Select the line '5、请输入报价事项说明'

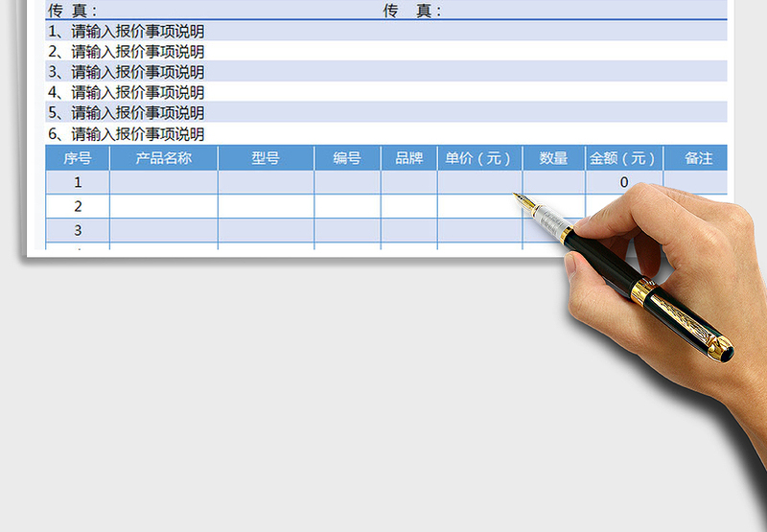point(127,113)
